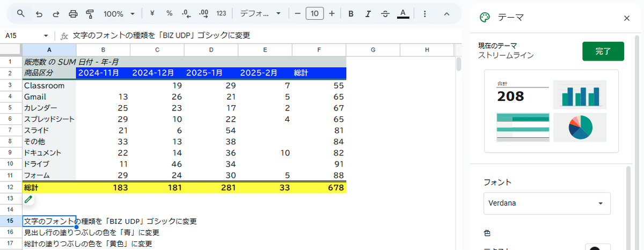Click the row 17 text about 黄色 fill
The image size is (644, 250).
click(88, 244)
